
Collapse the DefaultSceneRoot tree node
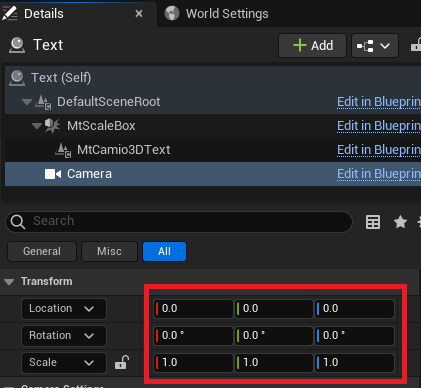click(x=27, y=102)
